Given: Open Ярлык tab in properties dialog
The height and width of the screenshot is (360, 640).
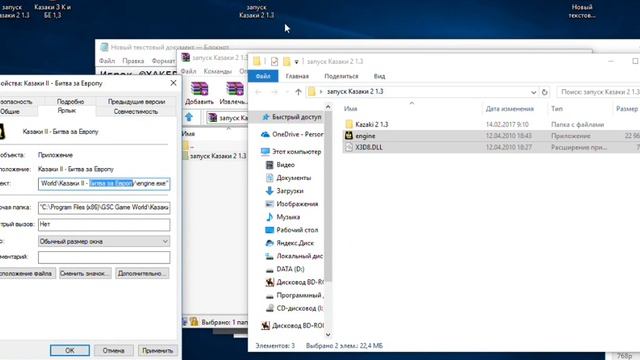Looking at the screenshot, I should (x=67, y=111).
